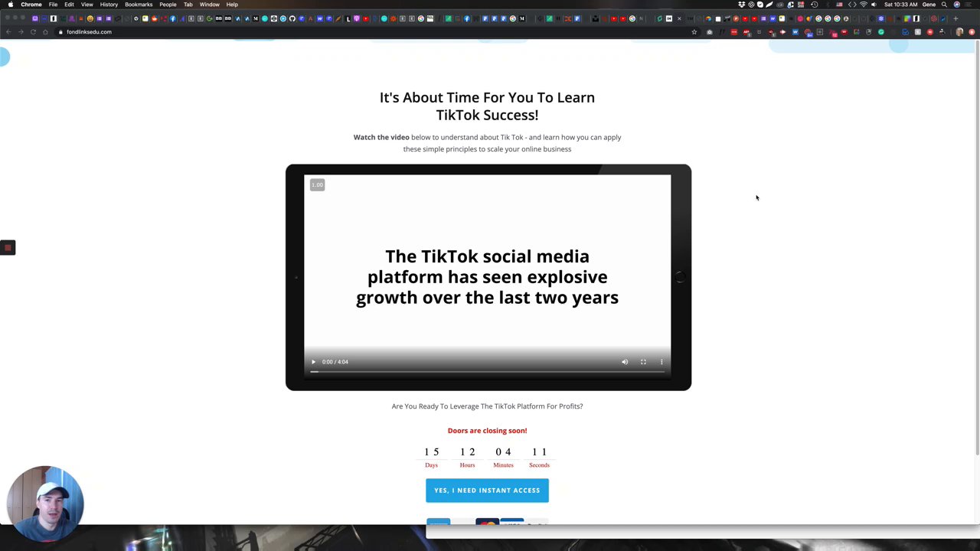Click the 0:00 / 4:04 video time

click(335, 362)
